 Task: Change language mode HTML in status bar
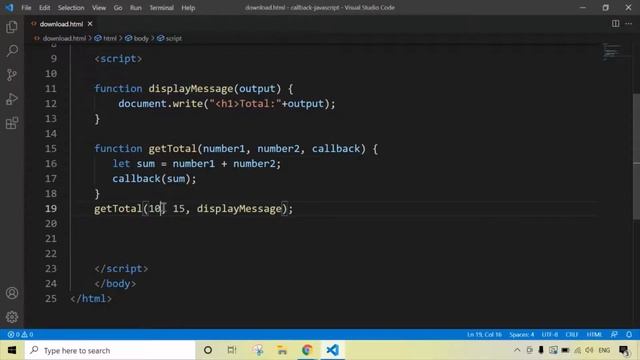click(594, 334)
